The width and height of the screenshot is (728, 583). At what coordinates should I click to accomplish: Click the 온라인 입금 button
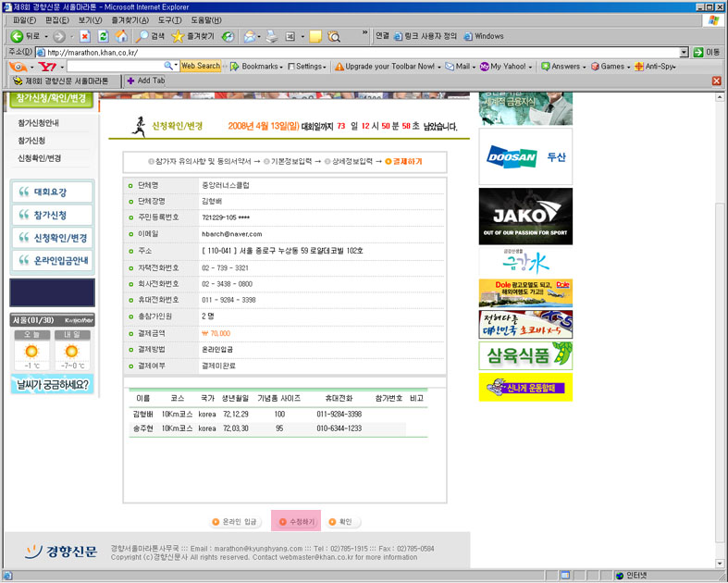[235, 522]
